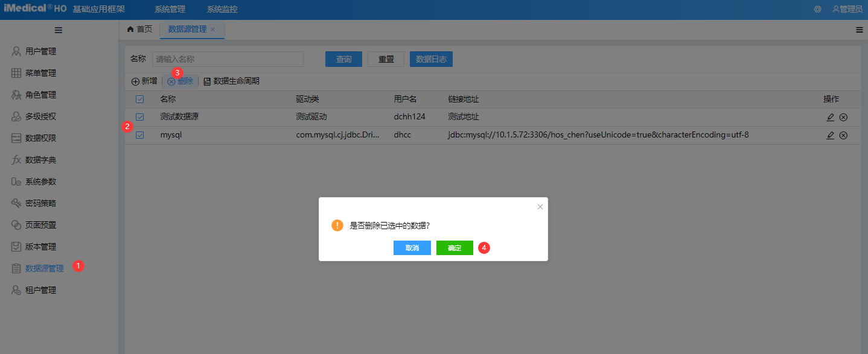Open the 系统监控 menu

pos(222,9)
